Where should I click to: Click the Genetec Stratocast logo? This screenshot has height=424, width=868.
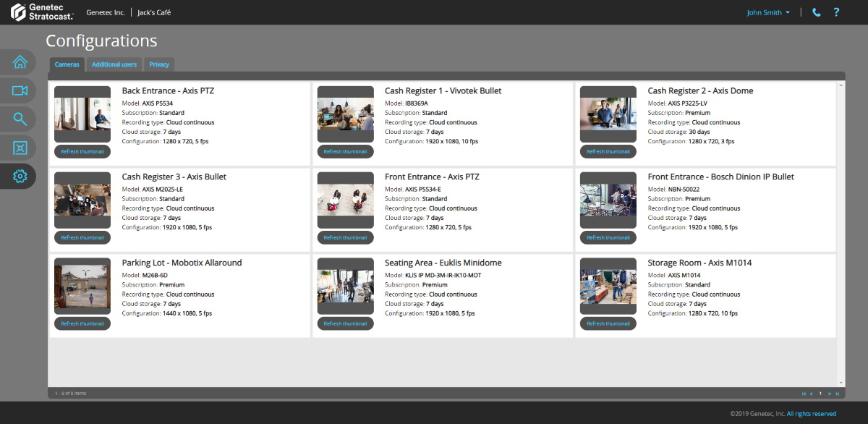42,12
